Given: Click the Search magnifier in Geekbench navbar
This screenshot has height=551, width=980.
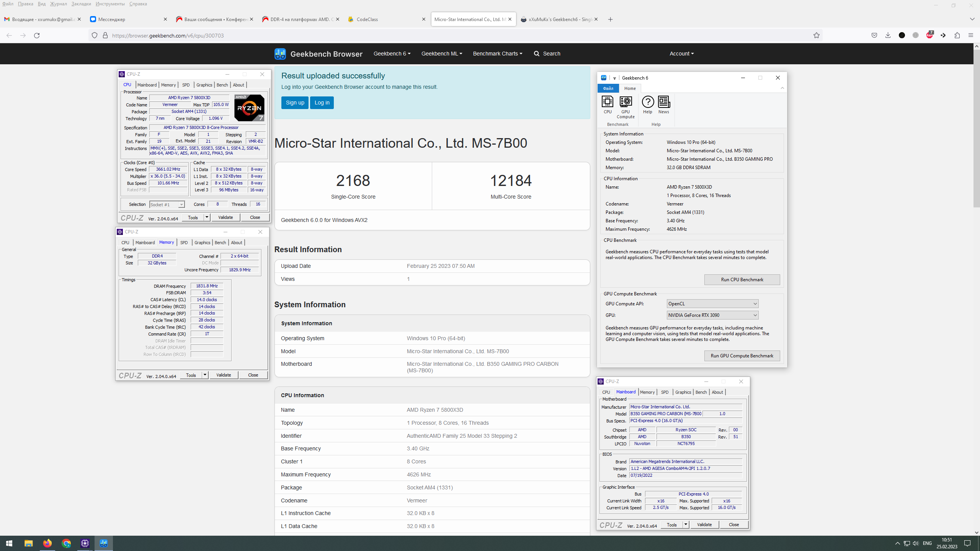Looking at the screenshot, I should pyautogui.click(x=537, y=54).
